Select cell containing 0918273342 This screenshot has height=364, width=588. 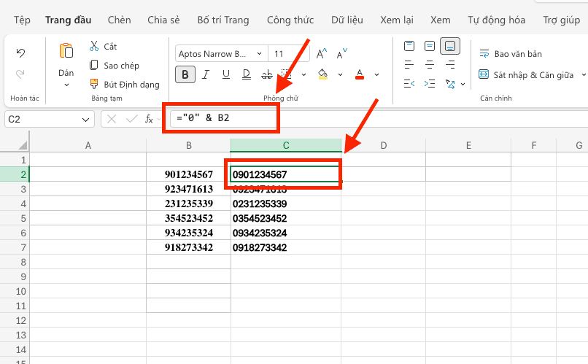[x=286, y=247]
